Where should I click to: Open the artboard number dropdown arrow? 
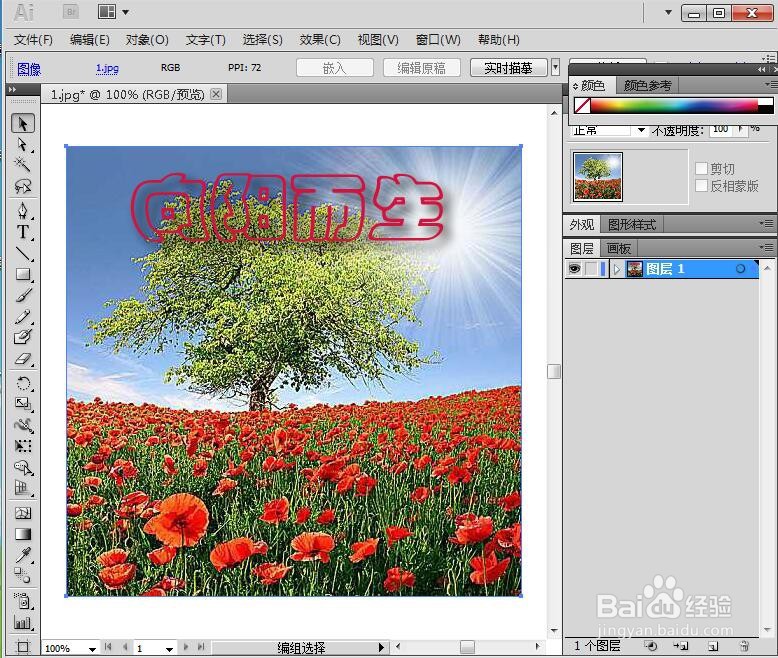(x=169, y=649)
